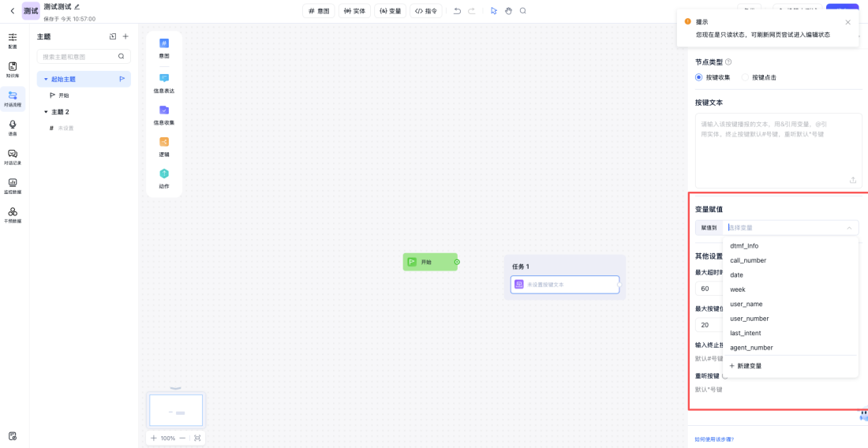Open 知识库 in left sidebar
The height and width of the screenshot is (448, 868).
(x=13, y=69)
